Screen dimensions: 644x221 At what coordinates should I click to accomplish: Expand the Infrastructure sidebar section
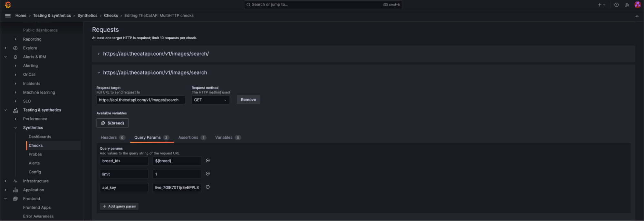click(x=5, y=181)
